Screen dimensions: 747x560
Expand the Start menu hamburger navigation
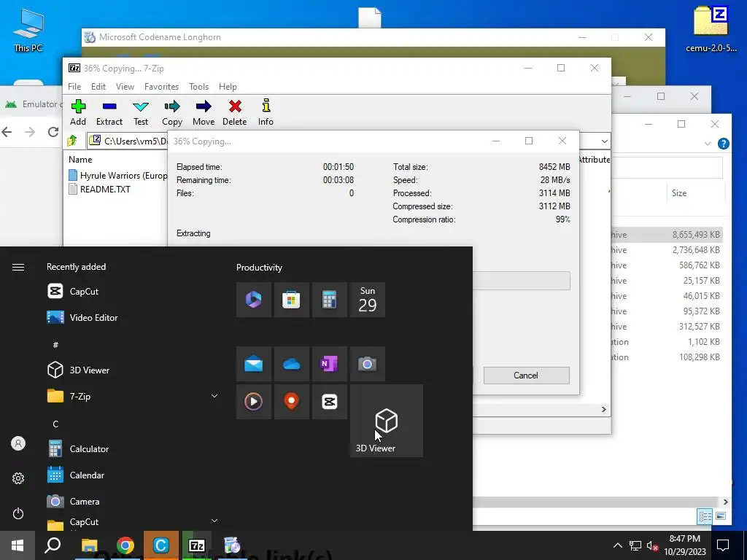18,267
